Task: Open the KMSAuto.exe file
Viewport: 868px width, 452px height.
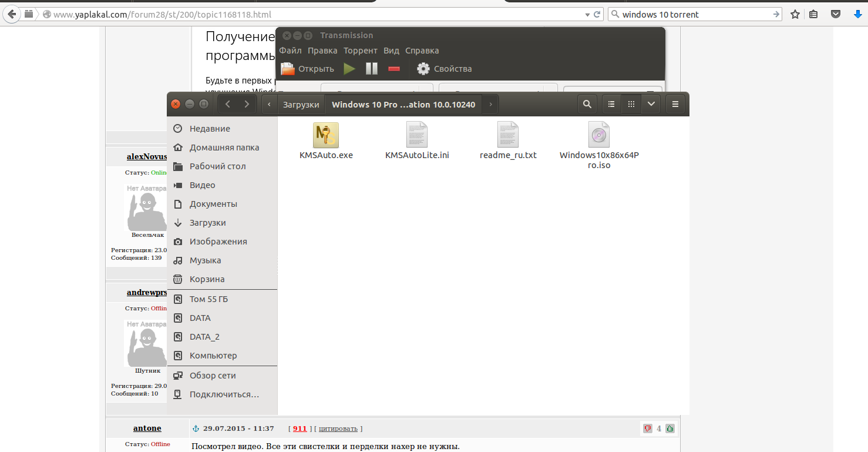Action: point(326,142)
